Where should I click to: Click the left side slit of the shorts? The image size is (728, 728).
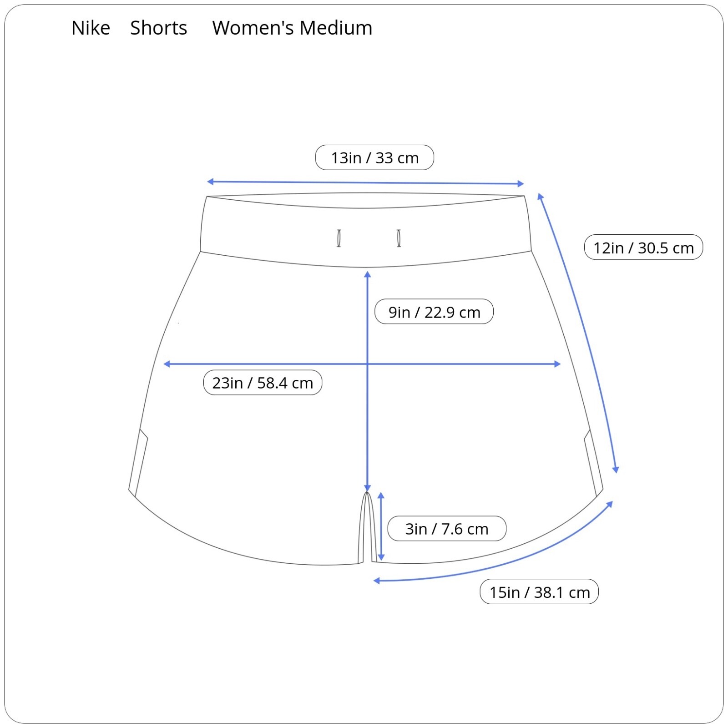click(138, 463)
